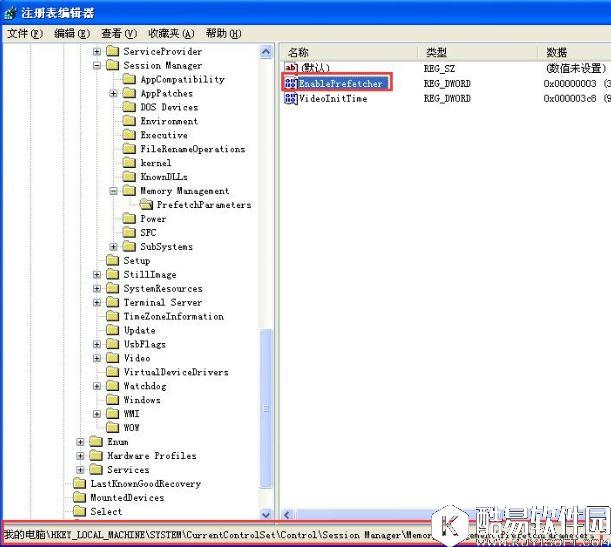Expand the Video key
Viewport: 611px width, 547px height.
click(97, 358)
